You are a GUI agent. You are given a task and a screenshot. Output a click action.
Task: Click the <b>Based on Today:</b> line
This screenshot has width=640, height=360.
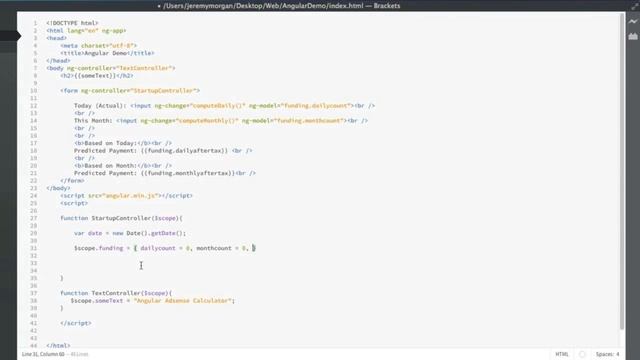(122, 143)
